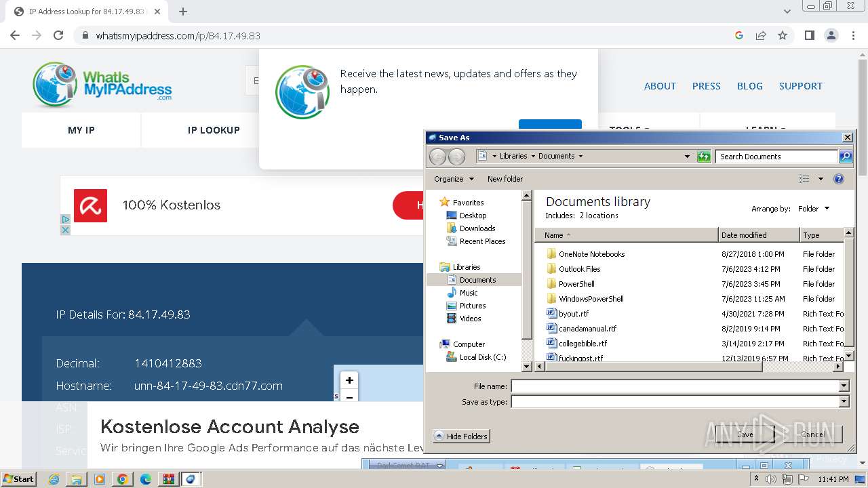
Task: Click Hide Folders
Action: (x=460, y=436)
